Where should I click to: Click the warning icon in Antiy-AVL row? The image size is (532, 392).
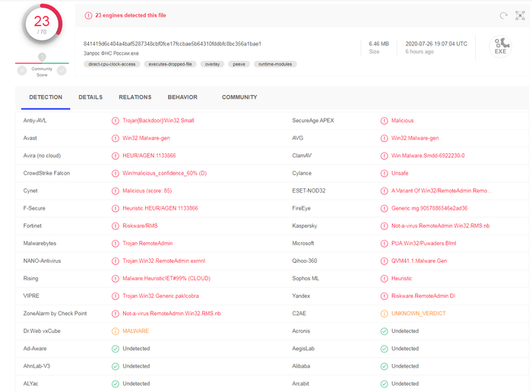pos(116,120)
